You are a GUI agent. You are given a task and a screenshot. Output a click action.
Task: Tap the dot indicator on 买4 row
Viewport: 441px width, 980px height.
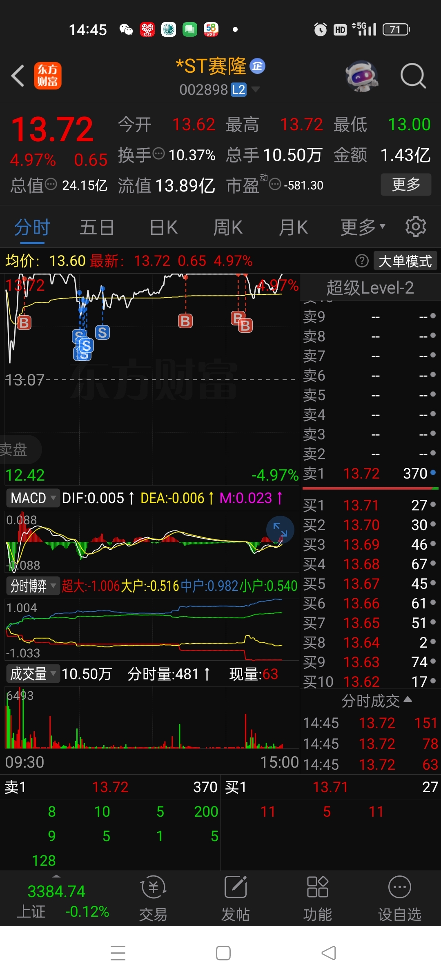pos(433,563)
